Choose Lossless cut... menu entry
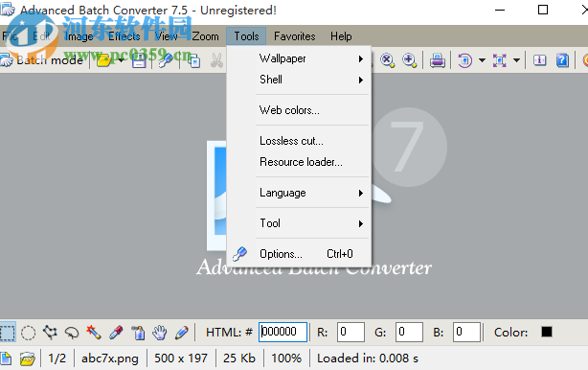 coord(299,141)
